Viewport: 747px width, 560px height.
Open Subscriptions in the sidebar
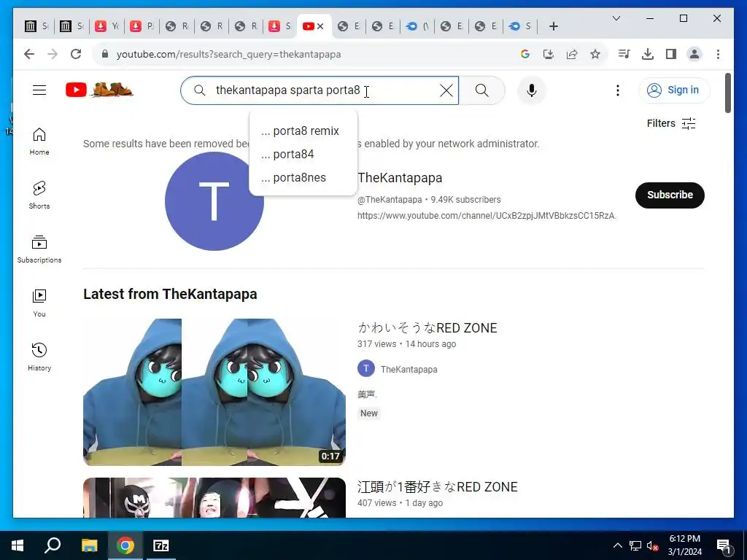[x=39, y=249]
